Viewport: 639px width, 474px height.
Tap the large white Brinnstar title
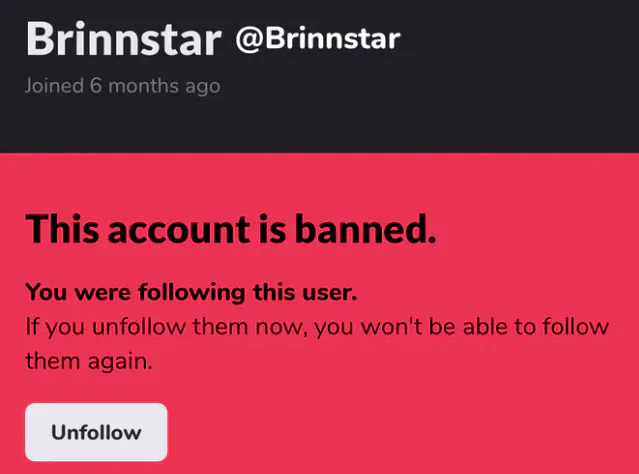click(x=123, y=40)
